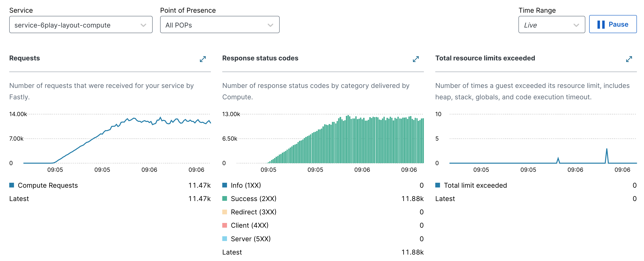
Task: Open the Point of Presence dropdown
Action: pos(219,25)
